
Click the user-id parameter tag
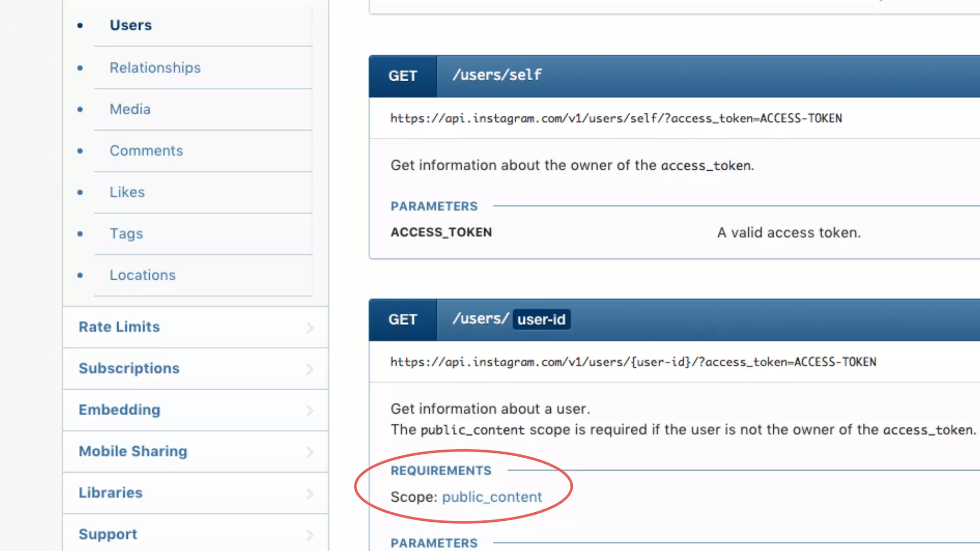coord(541,320)
